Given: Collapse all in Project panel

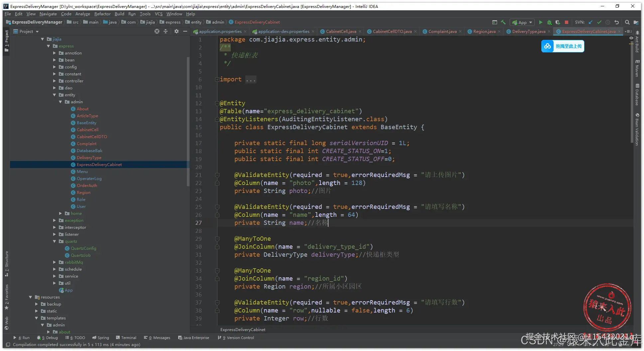Looking at the screenshot, I should [166, 31].
